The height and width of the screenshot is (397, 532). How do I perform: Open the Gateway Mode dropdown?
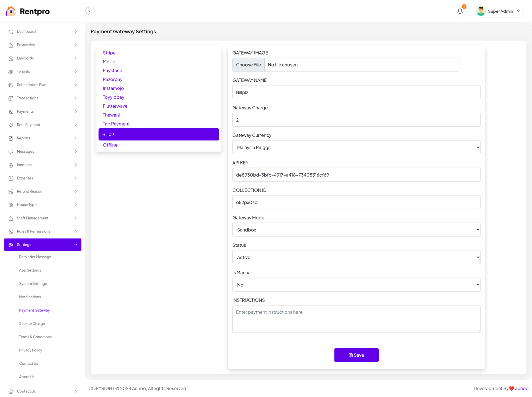click(356, 230)
